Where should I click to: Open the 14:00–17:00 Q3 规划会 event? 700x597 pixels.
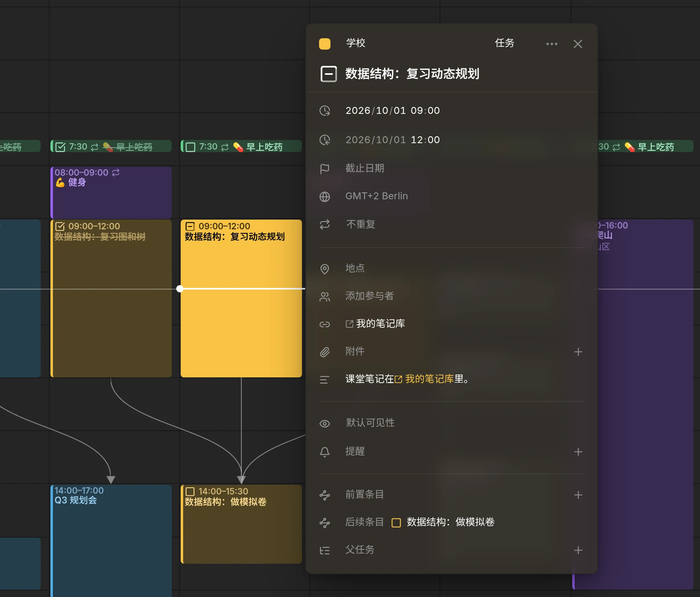coord(111,541)
